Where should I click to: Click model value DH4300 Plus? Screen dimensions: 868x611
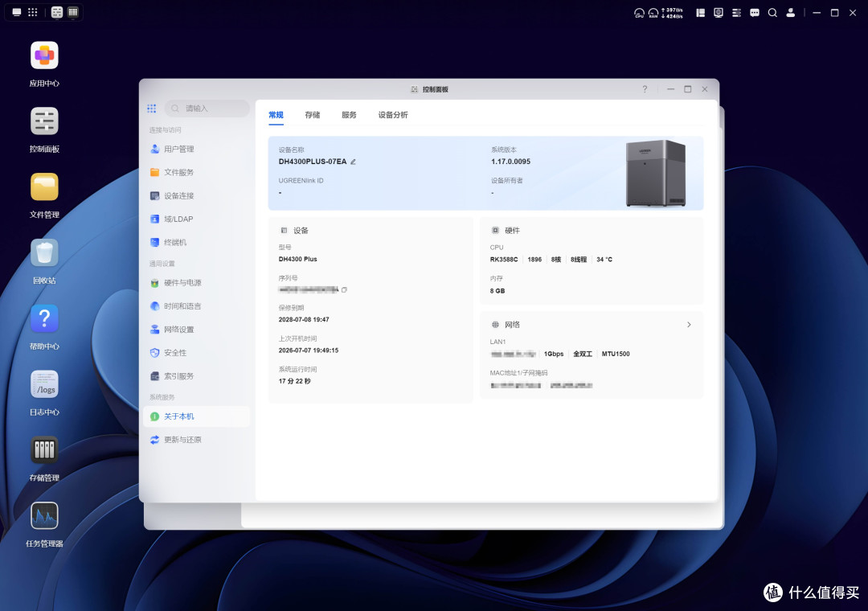click(298, 259)
